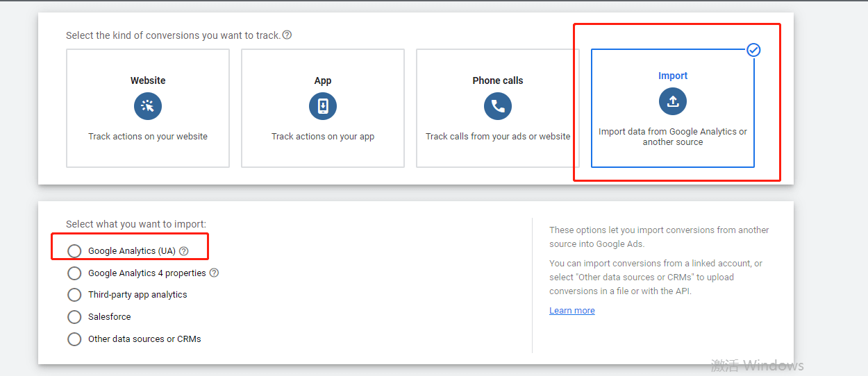
Task: Click the Phone calls handset icon
Action: 498,106
